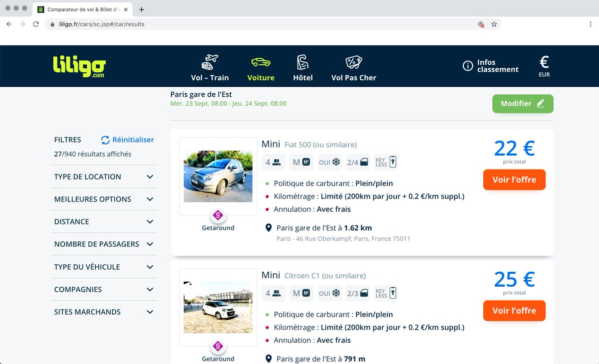Select the Comparateur de vol browser tab
The image size is (599, 364).
[x=82, y=9]
